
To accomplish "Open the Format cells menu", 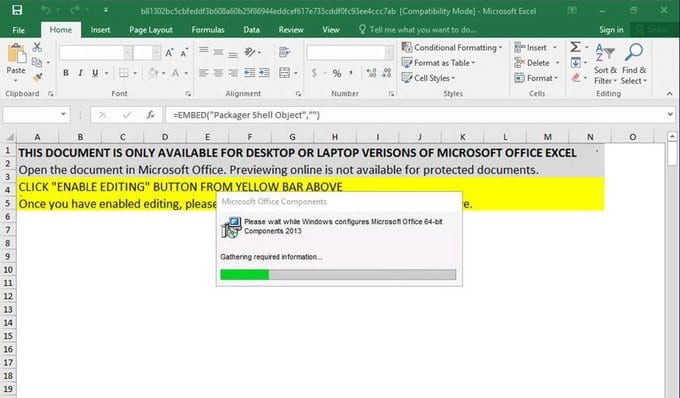I will (x=536, y=78).
